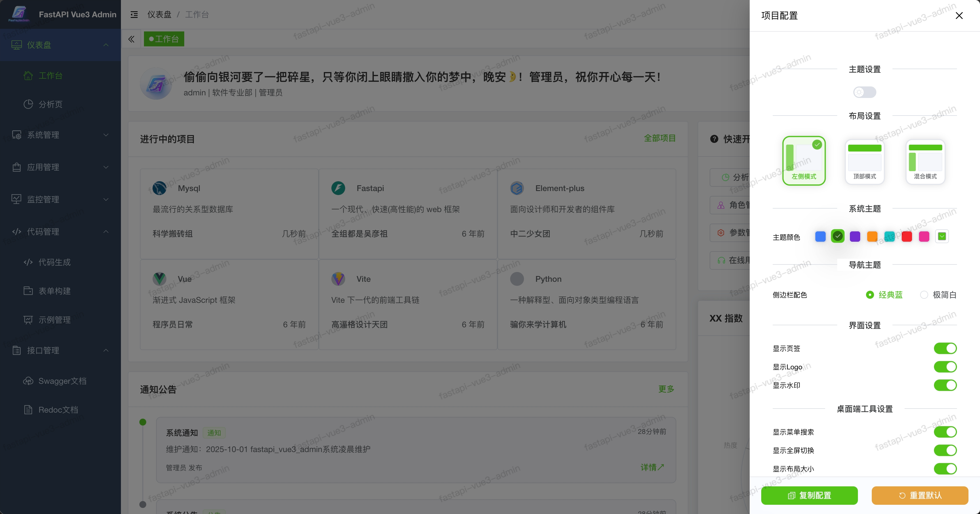The width and height of the screenshot is (980, 514).
Task: Choose the 混合模式 layout thumbnail
Action: click(x=925, y=161)
